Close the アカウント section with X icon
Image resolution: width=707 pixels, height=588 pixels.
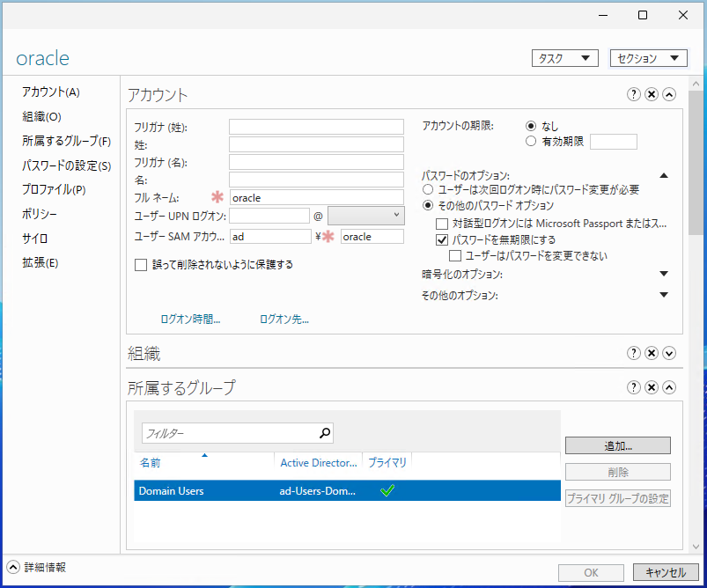[651, 95]
